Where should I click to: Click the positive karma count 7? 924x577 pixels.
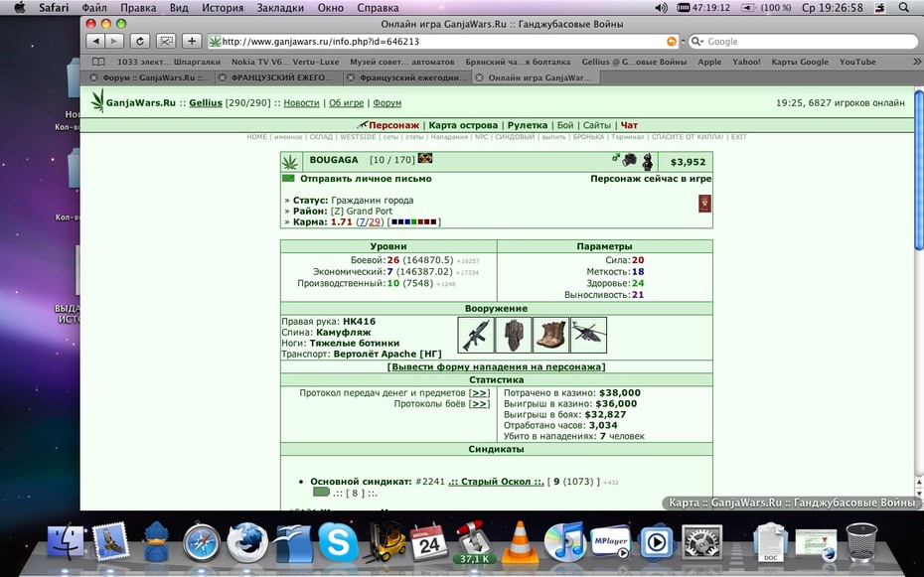pyautogui.click(x=362, y=222)
